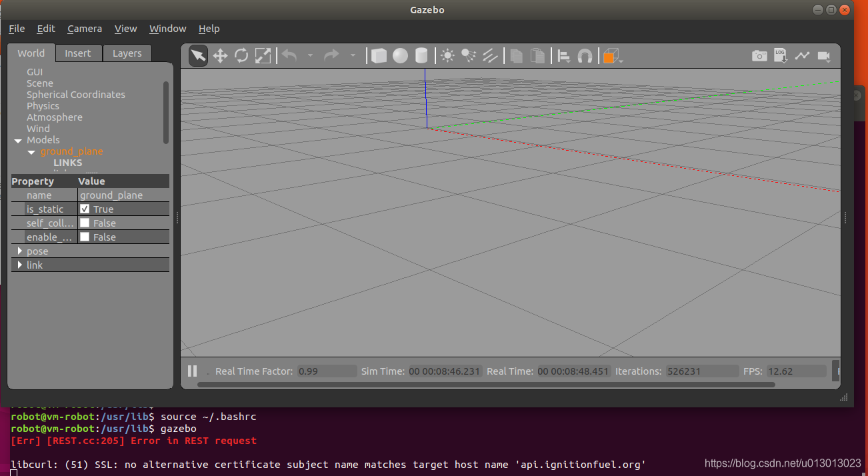Screen dimensions: 868x476
Task: Copy the selected entity
Action: tap(516, 56)
